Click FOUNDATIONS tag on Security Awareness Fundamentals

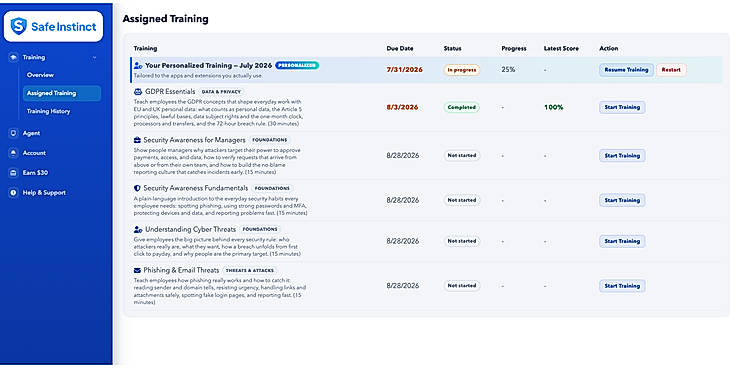tap(272, 188)
